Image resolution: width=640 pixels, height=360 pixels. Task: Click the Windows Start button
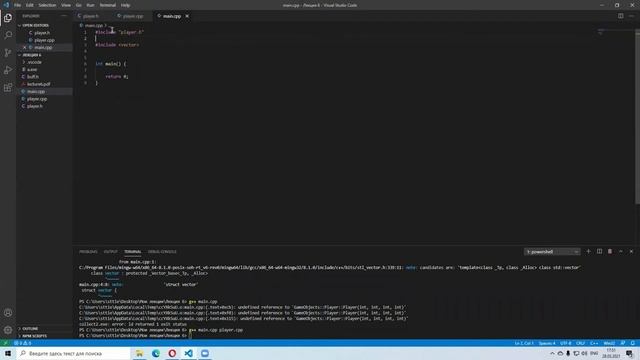click(8, 353)
